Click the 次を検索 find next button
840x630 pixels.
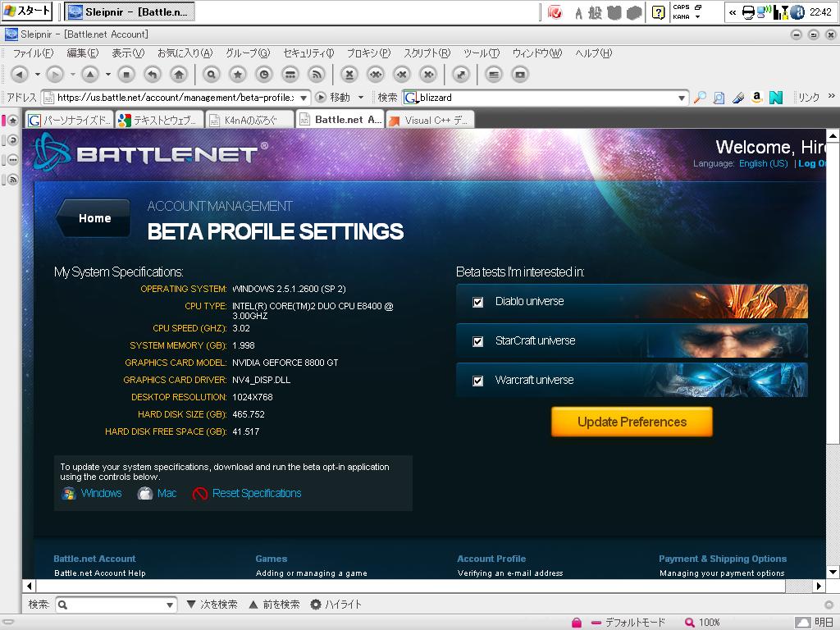pos(212,605)
